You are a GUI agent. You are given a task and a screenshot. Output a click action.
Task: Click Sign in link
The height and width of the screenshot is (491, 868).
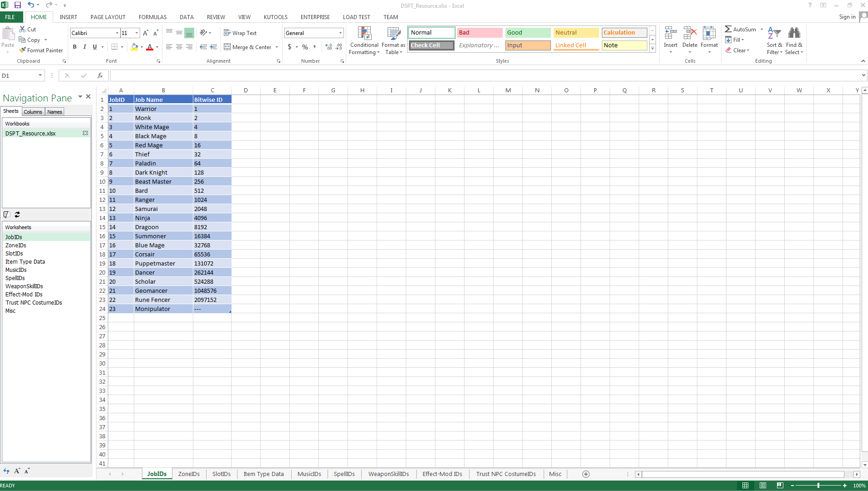(847, 17)
